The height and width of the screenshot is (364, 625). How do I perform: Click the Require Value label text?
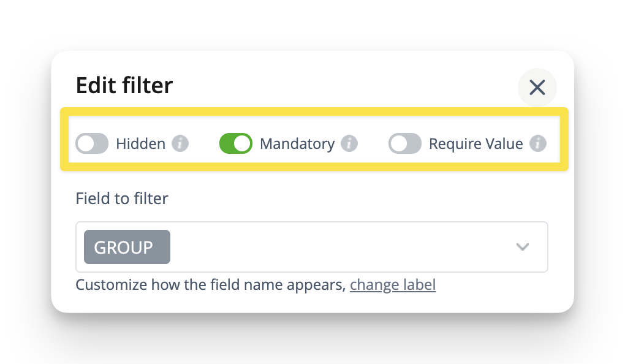click(475, 144)
